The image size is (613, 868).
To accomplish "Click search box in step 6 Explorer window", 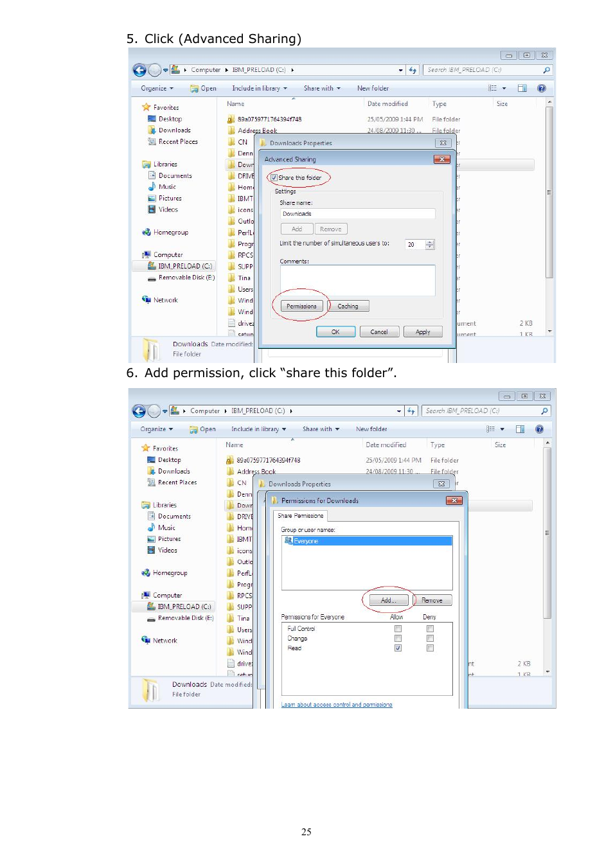I will point(486,411).
